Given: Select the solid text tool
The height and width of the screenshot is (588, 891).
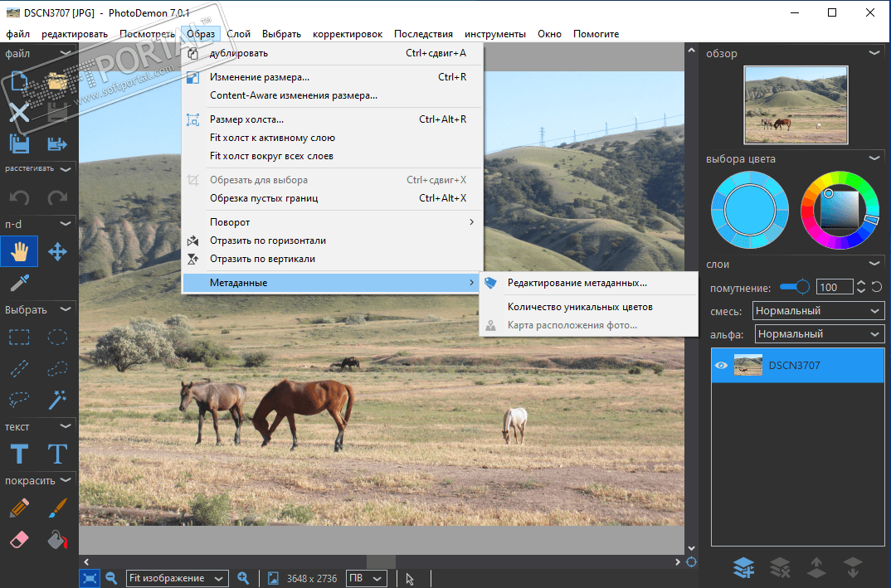Looking at the screenshot, I should pyautogui.click(x=19, y=454).
